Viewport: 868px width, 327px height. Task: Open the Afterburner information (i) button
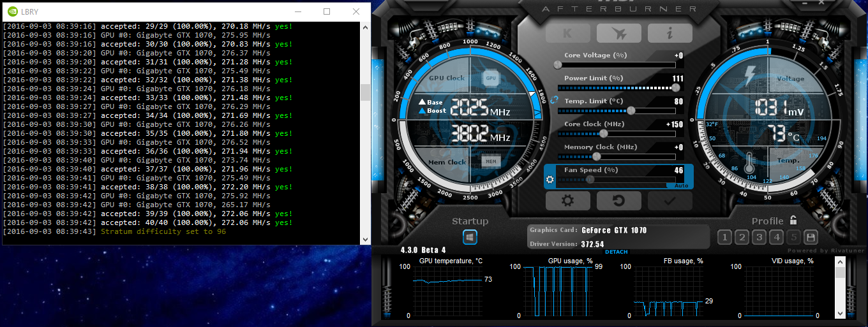[670, 33]
